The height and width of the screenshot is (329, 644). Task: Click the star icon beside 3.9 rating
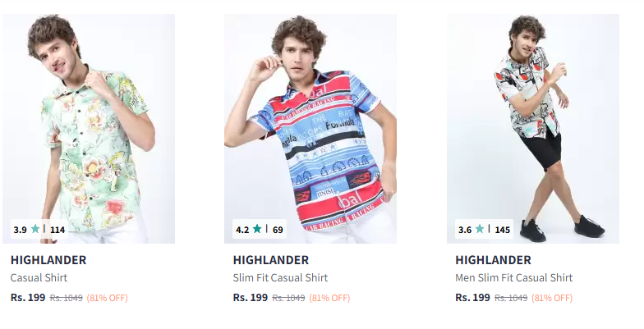35,229
